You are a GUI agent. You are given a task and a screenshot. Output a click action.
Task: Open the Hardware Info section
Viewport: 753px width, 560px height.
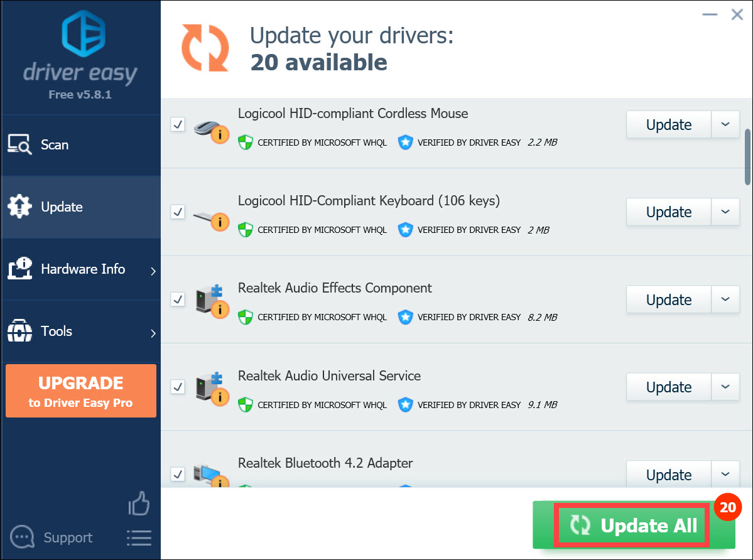(x=80, y=269)
